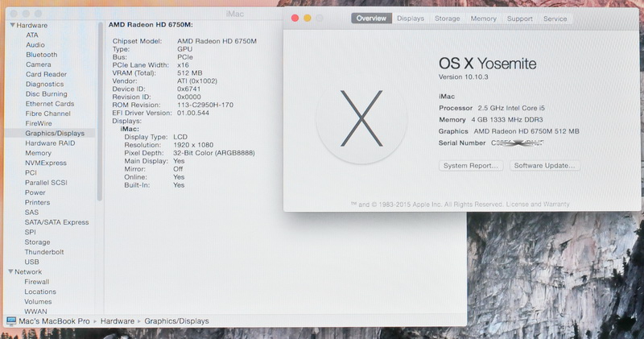644x339 pixels.
Task: Open the Fibre Channel entry
Action: 47,114
